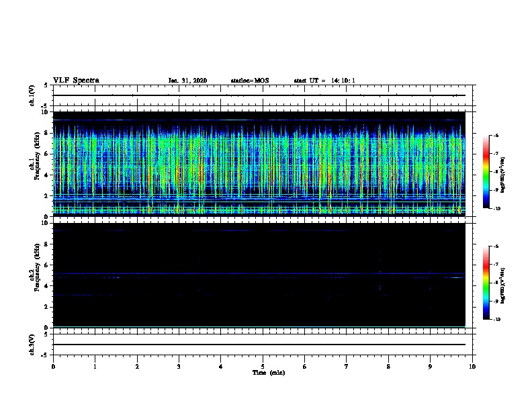This screenshot has width=532, height=411.
Task: Click the "6" frequency tick on ch.2 spectrogram
Action: 46,265
